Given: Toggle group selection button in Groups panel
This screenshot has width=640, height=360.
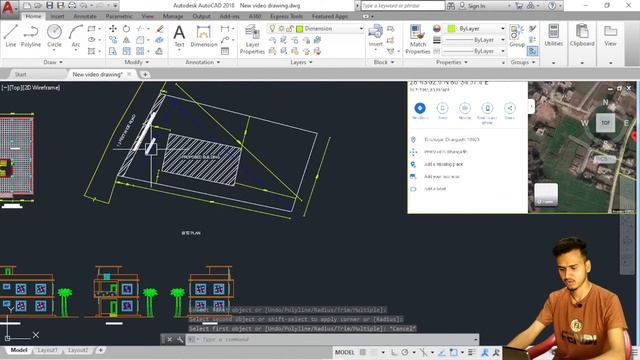Looking at the screenshot, I should 532,51.
